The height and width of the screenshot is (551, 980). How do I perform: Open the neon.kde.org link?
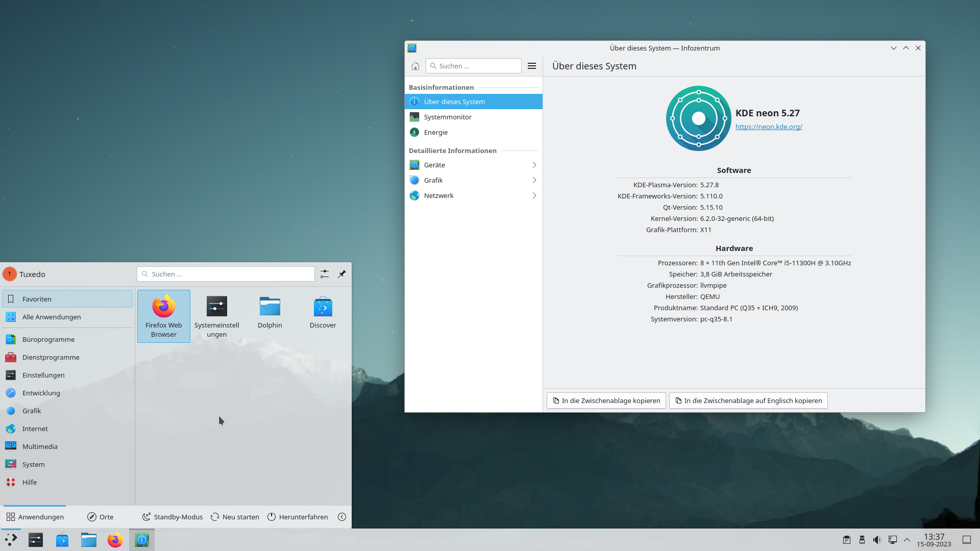coord(768,127)
